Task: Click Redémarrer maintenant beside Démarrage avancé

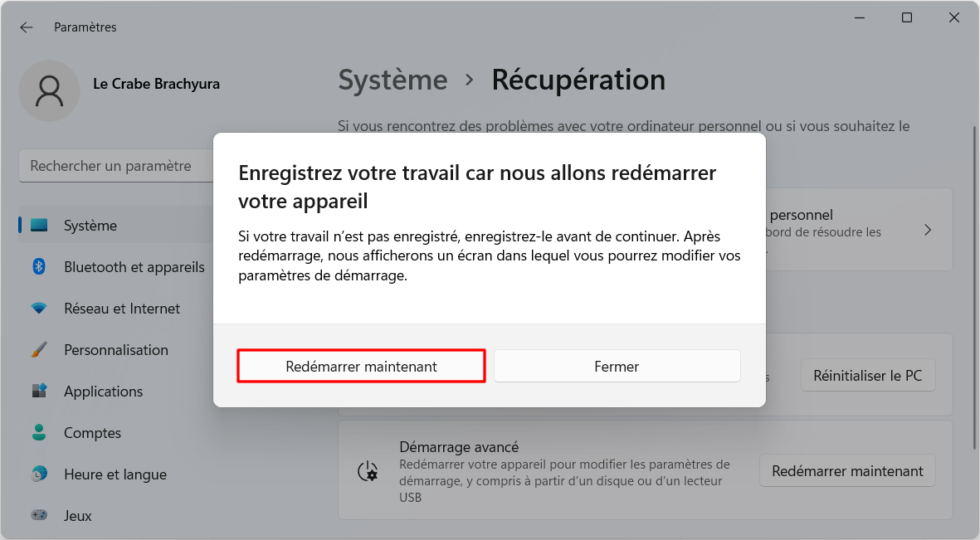Action: [x=847, y=471]
